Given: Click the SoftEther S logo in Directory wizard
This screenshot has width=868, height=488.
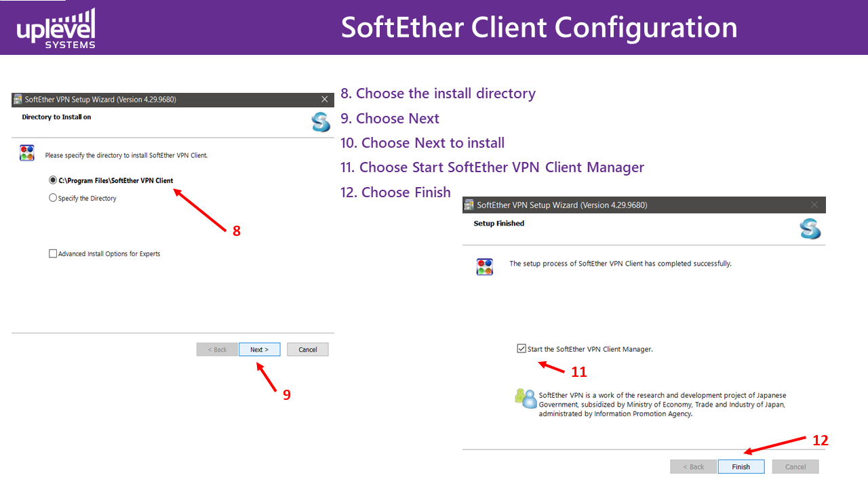Looking at the screenshot, I should click(321, 122).
